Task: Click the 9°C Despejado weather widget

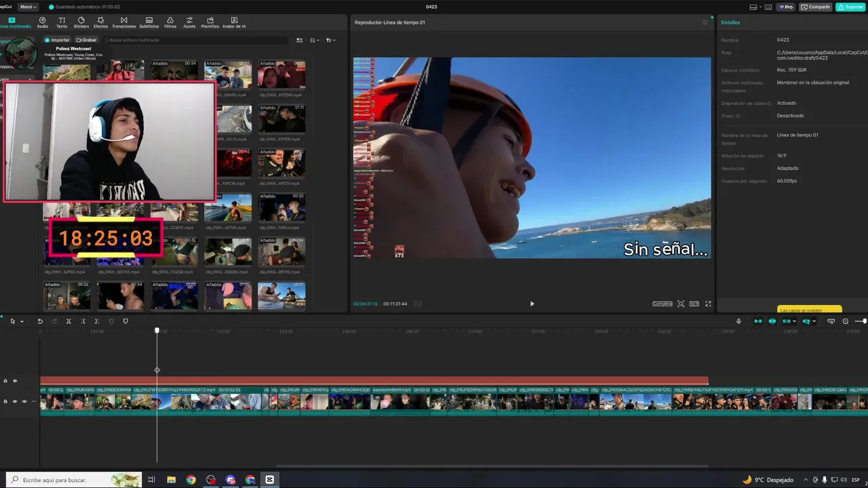Action: click(768, 480)
